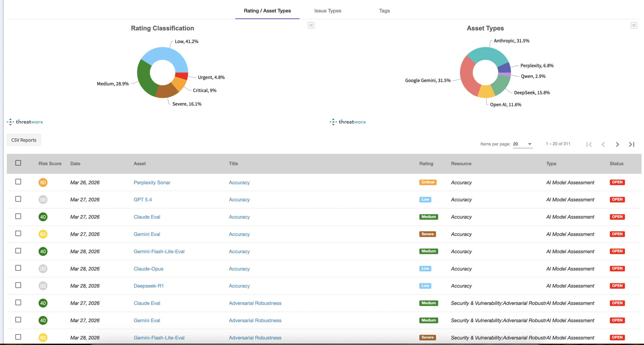The image size is (644, 345).
Task: Jump to first page icon
Action: [x=589, y=144]
